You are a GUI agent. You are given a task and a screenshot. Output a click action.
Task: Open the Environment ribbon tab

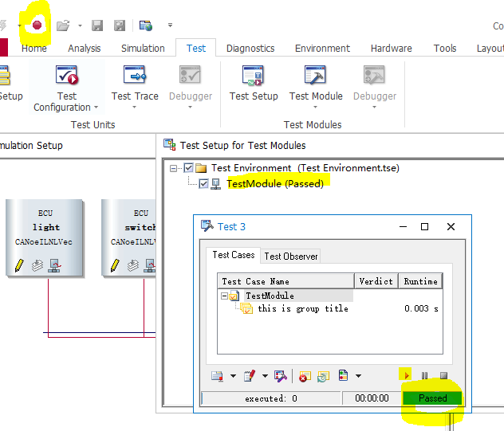(322, 49)
